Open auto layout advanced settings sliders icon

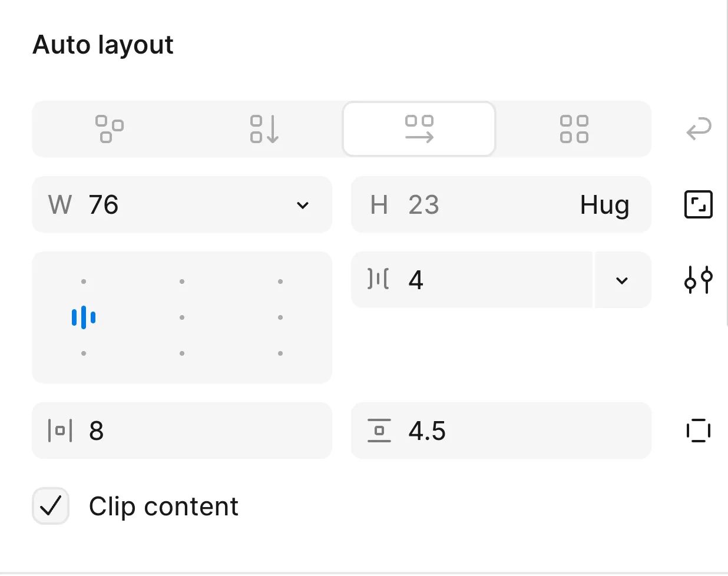[x=699, y=280]
